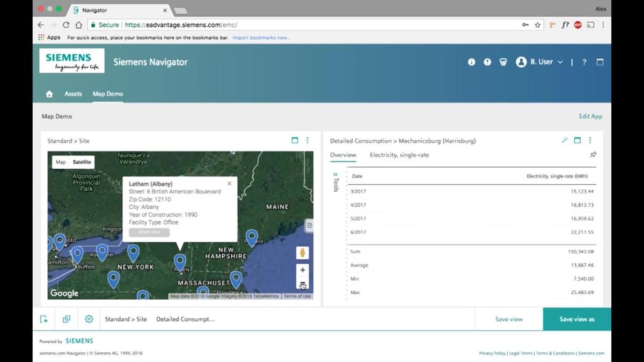Close the Latham (Albany) info popup
This screenshot has width=644, height=362.
(x=230, y=183)
